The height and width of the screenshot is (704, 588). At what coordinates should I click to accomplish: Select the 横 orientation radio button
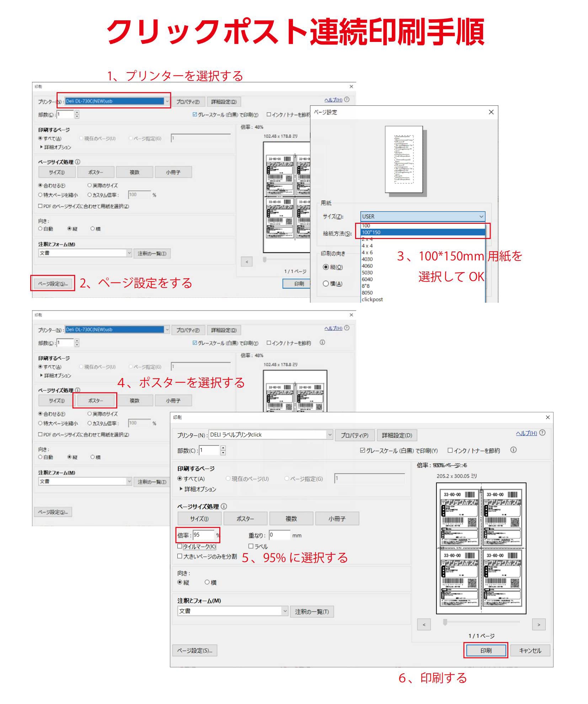coord(207,582)
